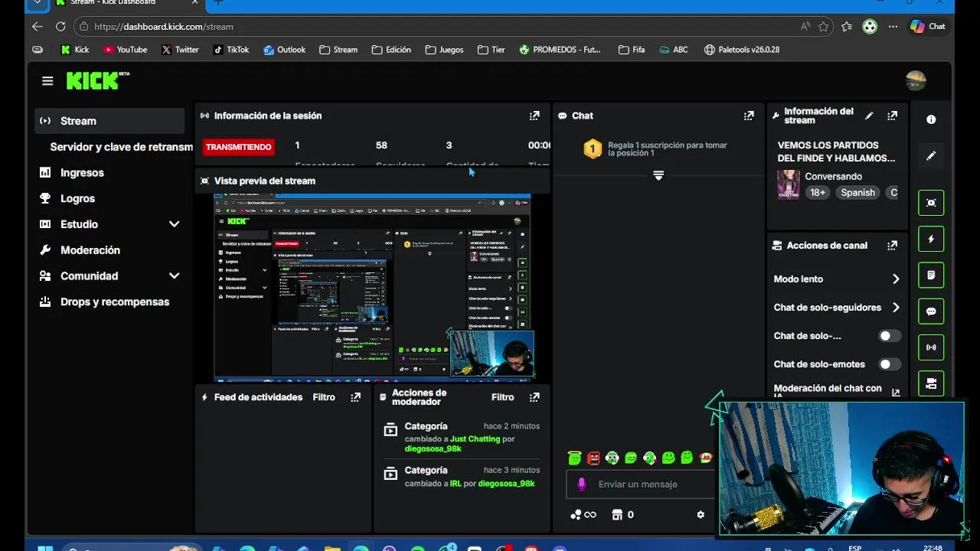This screenshot has width=980, height=551.
Task: Toggle stream preview panel in right sidebar
Action: coord(931,203)
